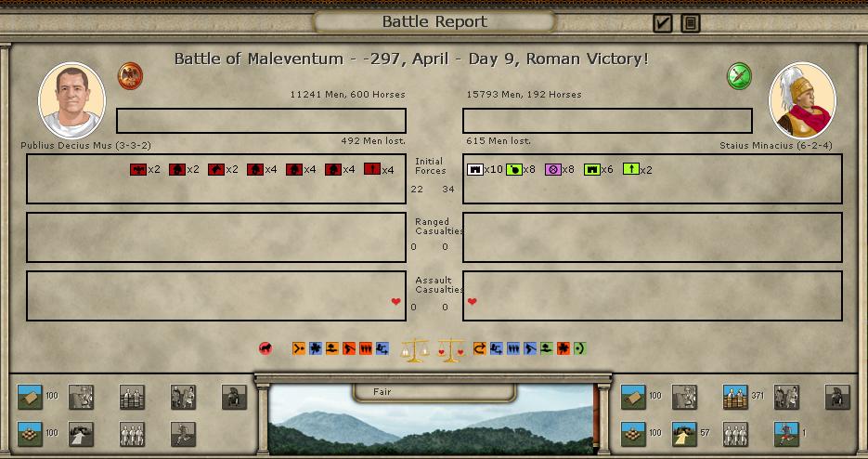The width and height of the screenshot is (868, 459).
Task: Click the golden scales with white weights
Action: click(x=413, y=350)
